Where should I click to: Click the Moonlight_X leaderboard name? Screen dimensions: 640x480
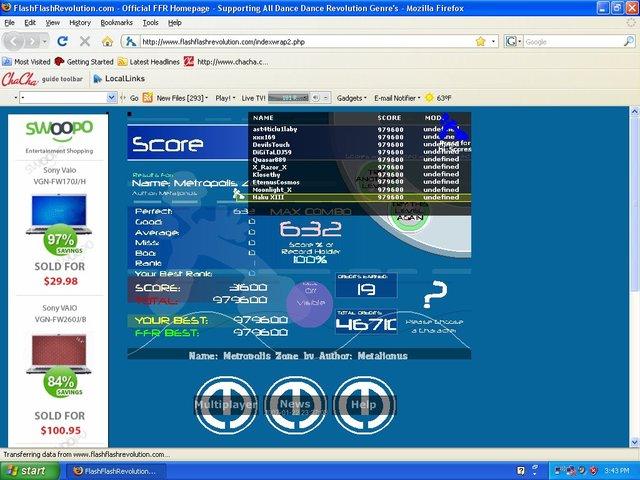(x=272, y=190)
